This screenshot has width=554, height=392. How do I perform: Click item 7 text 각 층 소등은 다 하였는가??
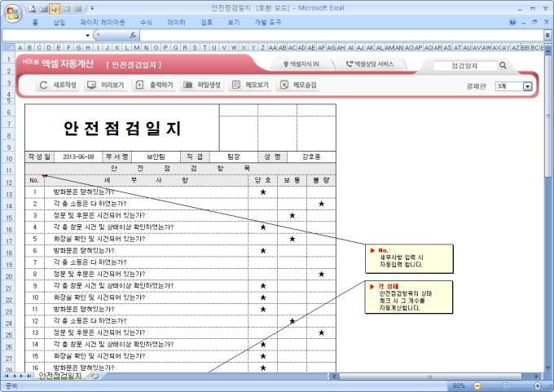(x=90, y=262)
